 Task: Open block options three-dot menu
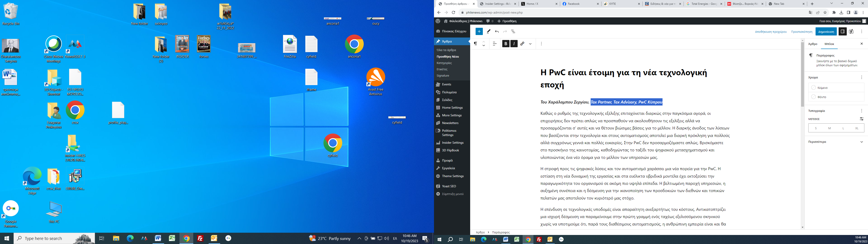coord(541,43)
